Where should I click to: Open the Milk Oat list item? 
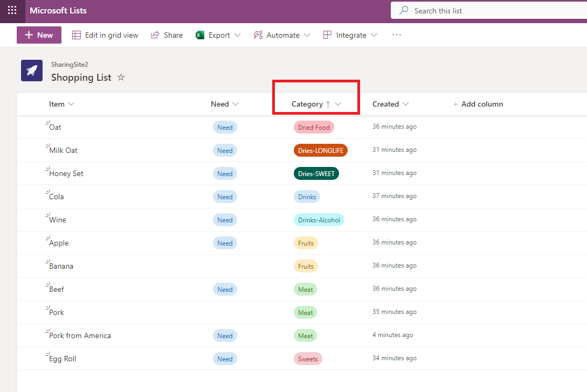pos(63,150)
